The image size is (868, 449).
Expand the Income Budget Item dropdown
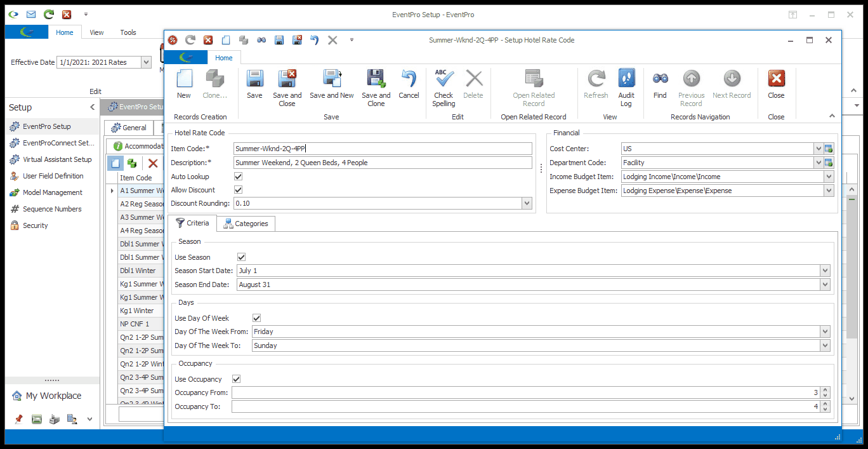[829, 177]
